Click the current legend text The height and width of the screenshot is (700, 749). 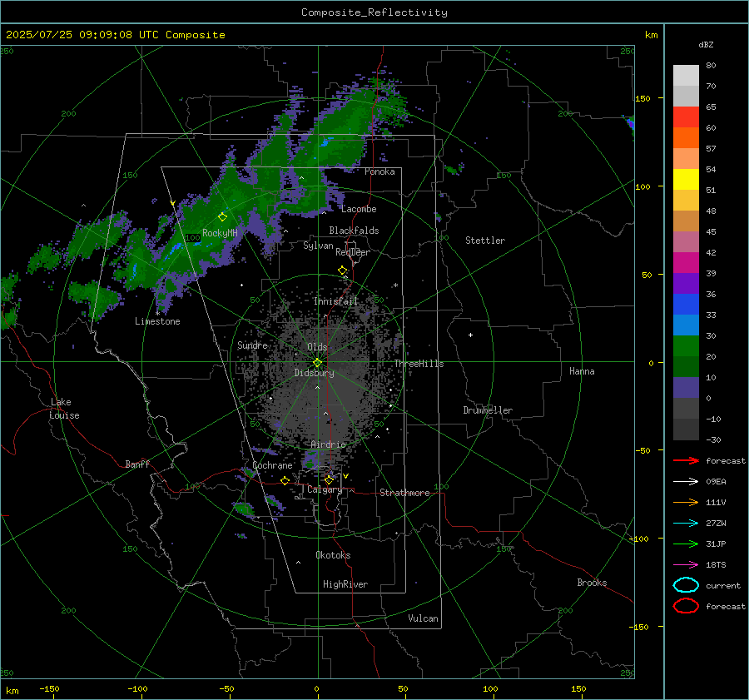pyautogui.click(x=723, y=586)
